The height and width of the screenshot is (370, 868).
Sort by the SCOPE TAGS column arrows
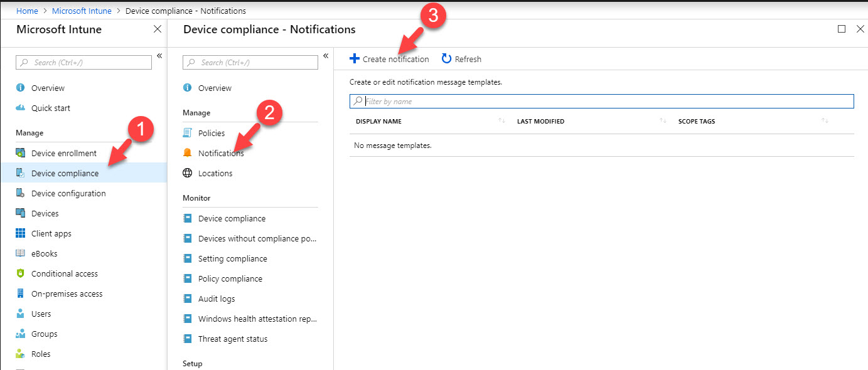[x=825, y=121]
